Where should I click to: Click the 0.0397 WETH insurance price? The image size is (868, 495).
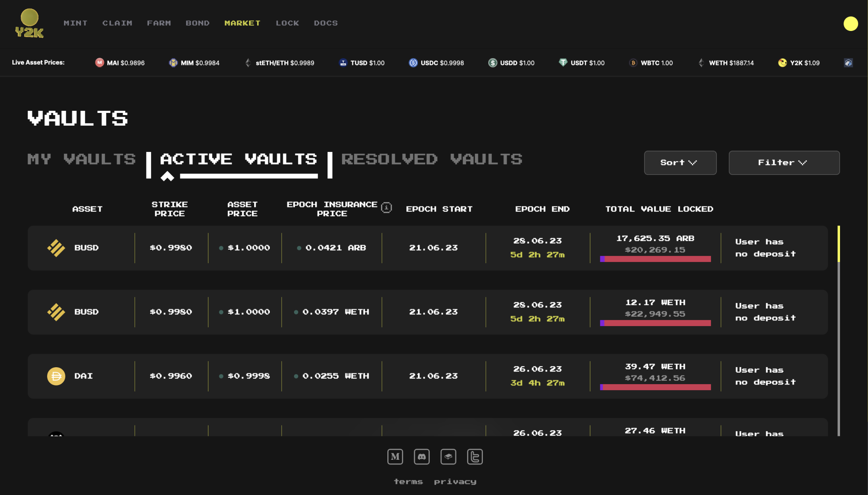pyautogui.click(x=335, y=312)
